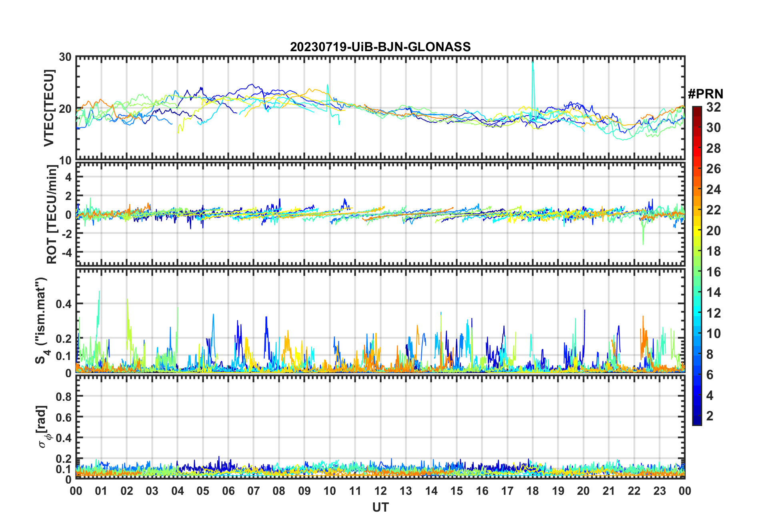Select the -4 tick on ROT axis
The image size is (761, 532).
pos(66,252)
